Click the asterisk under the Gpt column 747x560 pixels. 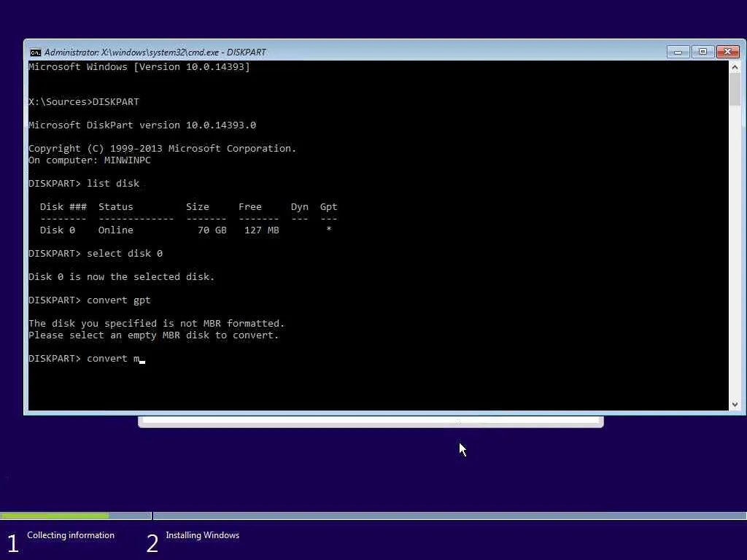(x=329, y=230)
